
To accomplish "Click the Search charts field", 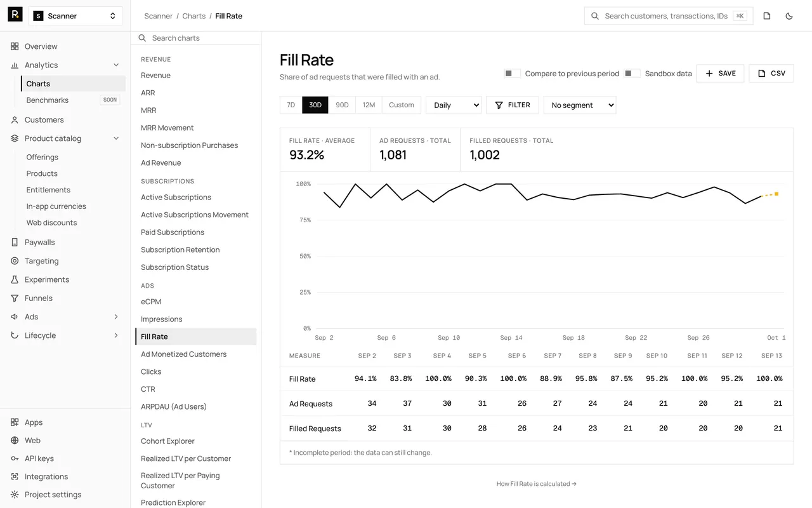I will tap(196, 38).
